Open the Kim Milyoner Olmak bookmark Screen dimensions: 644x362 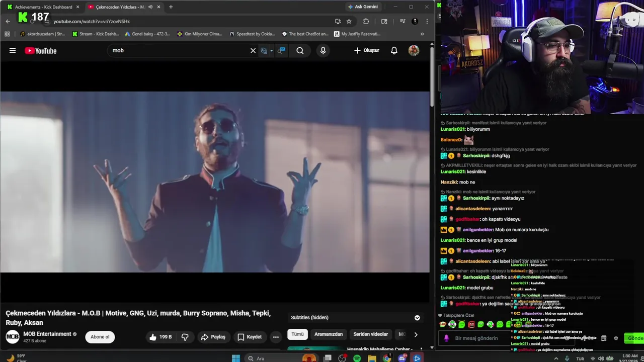click(x=200, y=34)
